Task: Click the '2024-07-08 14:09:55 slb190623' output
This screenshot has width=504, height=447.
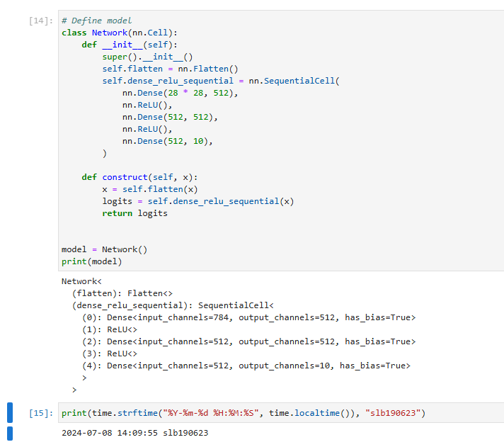Action: pos(134,433)
